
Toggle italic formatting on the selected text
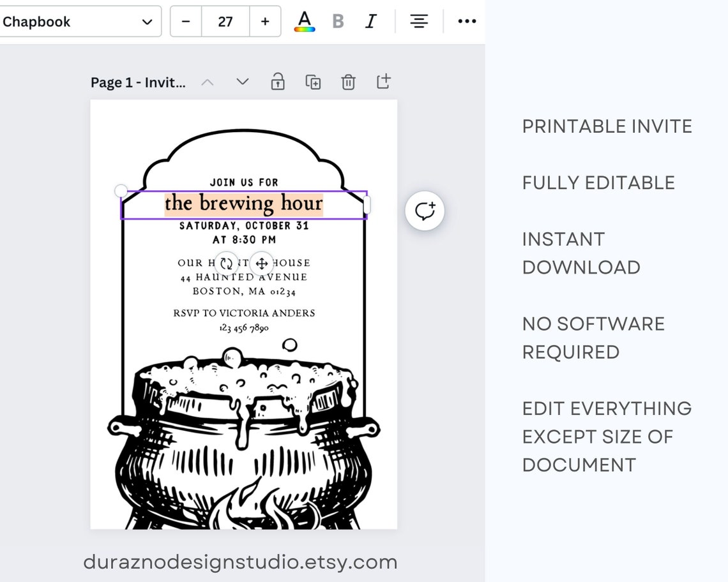(370, 20)
